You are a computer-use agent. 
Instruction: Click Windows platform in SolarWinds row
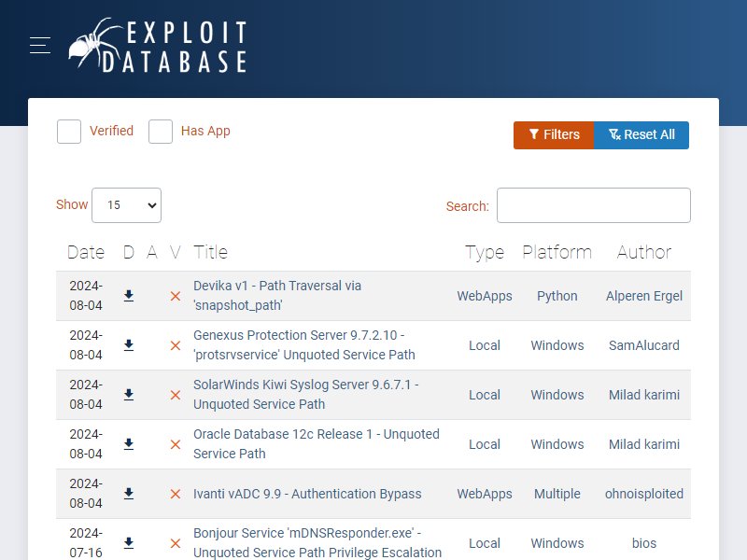point(557,395)
